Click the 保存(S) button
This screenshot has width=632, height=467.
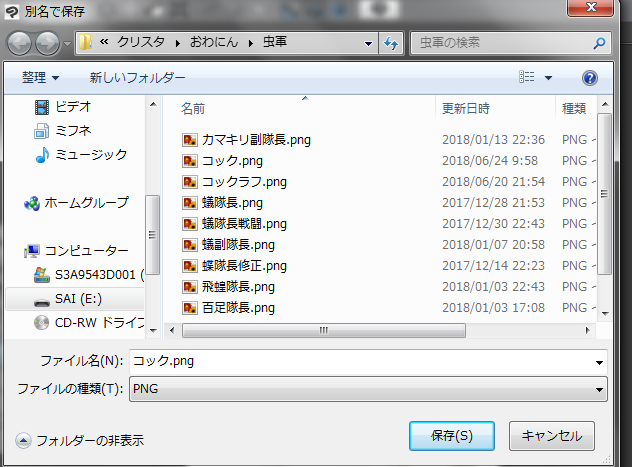coord(452,436)
